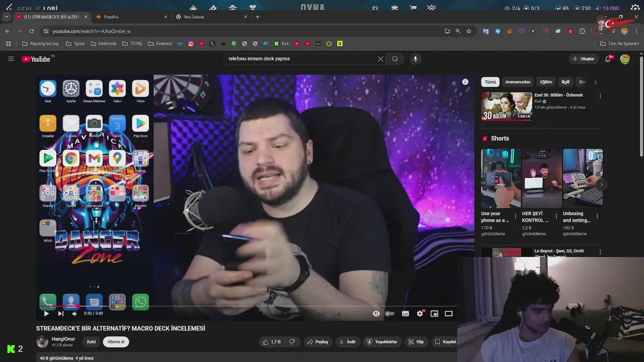Click the eye icon in player controls
Screen dimensions: 644x362
pos(376,314)
